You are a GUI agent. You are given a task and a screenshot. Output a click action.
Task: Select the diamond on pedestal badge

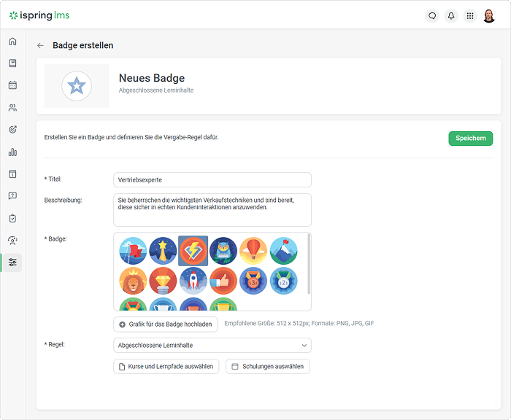pyautogui.click(x=163, y=281)
